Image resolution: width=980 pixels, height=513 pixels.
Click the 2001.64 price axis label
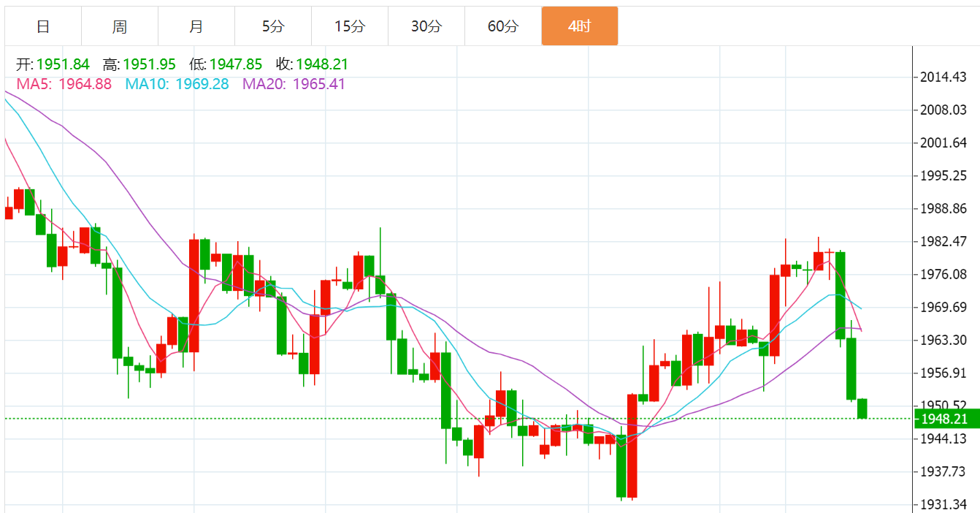[945, 142]
